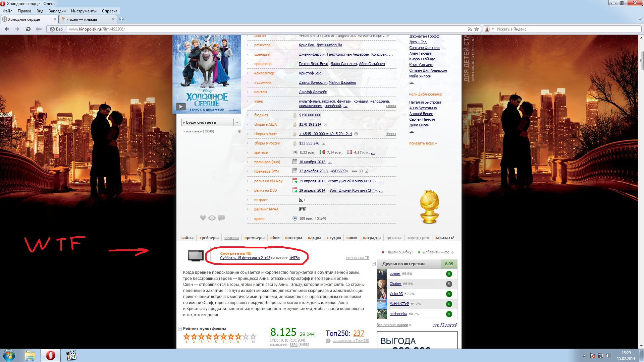
Task: Click показать всех link
Action: click(422, 143)
